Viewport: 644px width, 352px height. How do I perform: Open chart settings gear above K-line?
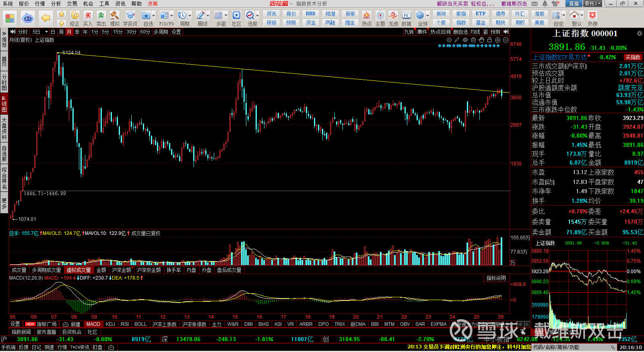click(449, 40)
